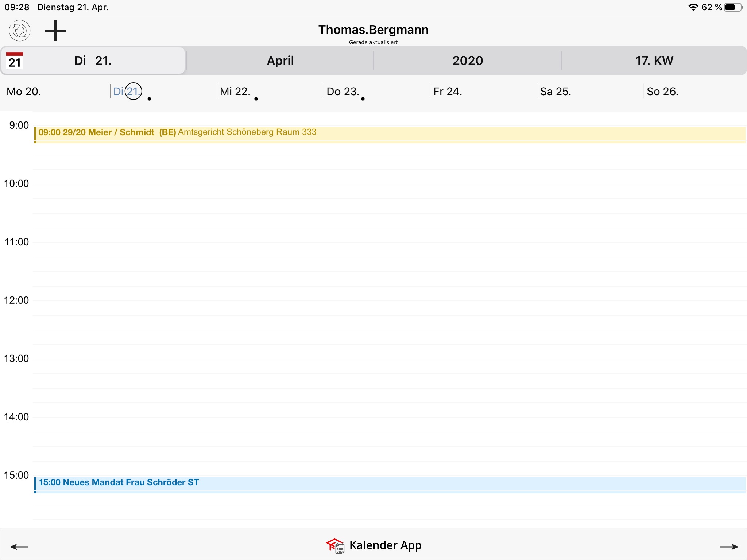Go to next day with right arrow
Image resolution: width=747 pixels, height=560 pixels.
tap(729, 547)
